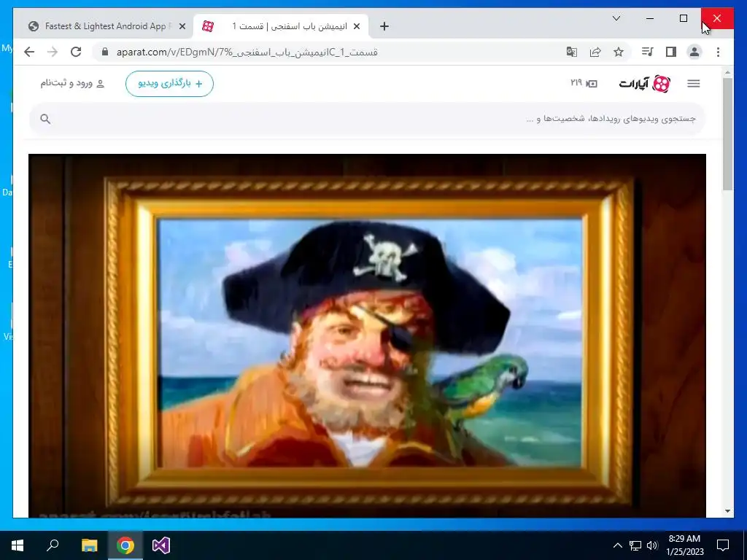Viewport: 747px width, 560px height.
Task: Click the upload video button (بارگذاری ویدیو)
Action: pos(169,84)
